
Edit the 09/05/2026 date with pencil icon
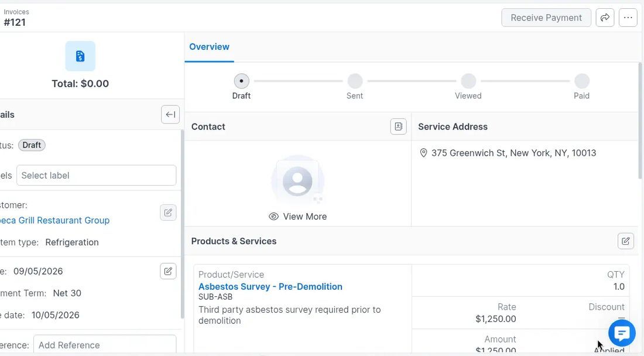[168, 271]
